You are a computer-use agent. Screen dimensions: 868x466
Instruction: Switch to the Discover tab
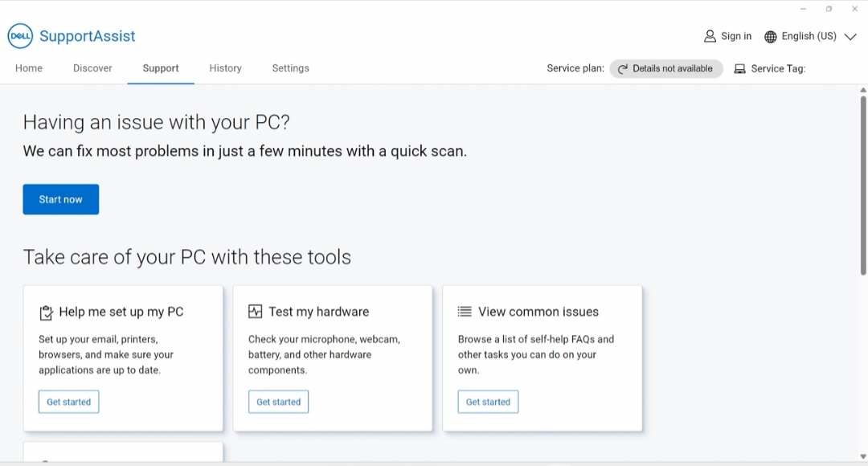(92, 68)
